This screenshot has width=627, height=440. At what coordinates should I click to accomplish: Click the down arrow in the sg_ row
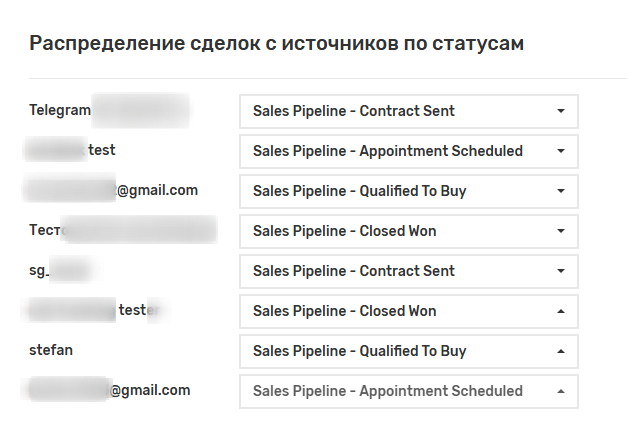[x=560, y=271]
